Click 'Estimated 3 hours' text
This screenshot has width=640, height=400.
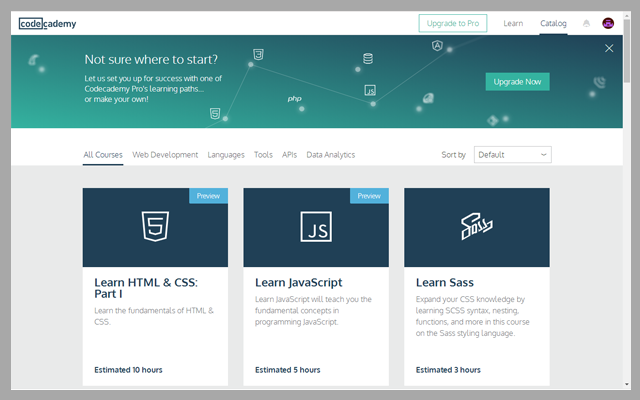tap(448, 370)
